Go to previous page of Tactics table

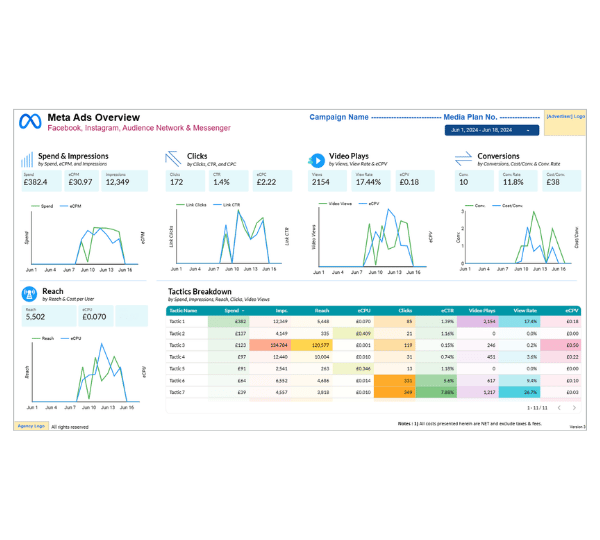pos(559,408)
